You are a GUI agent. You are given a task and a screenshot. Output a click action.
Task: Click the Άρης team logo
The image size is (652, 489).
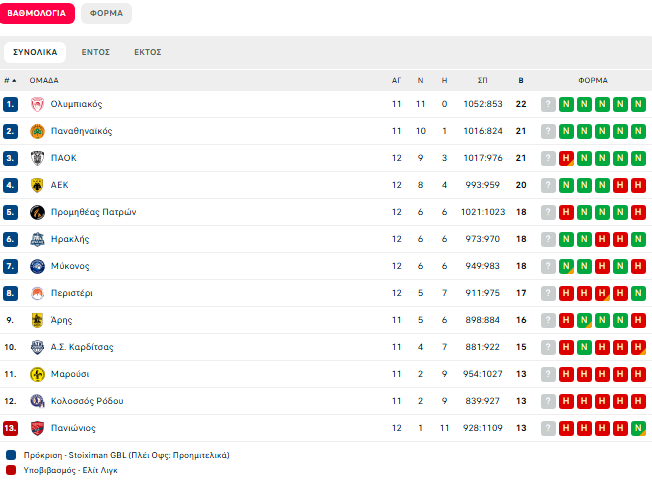37,320
